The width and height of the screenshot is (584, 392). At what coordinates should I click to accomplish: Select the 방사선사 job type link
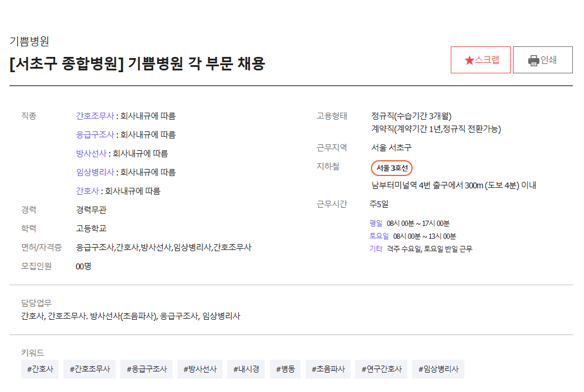tap(91, 153)
